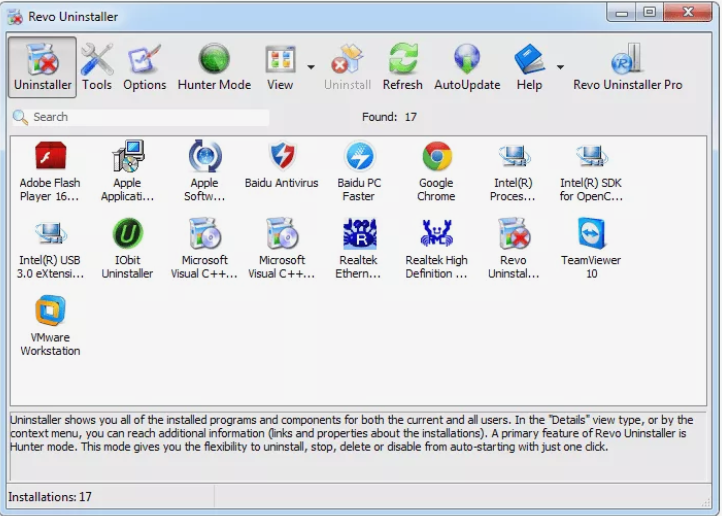Image resolution: width=722 pixels, height=516 pixels.
Task: Select Intel(R) Processor entry
Action: tap(513, 171)
